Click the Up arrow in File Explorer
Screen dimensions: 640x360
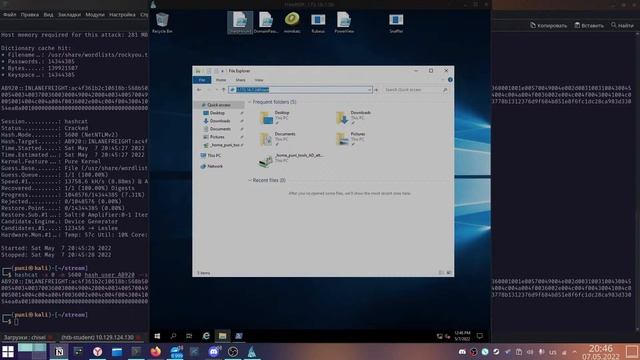click(223, 90)
